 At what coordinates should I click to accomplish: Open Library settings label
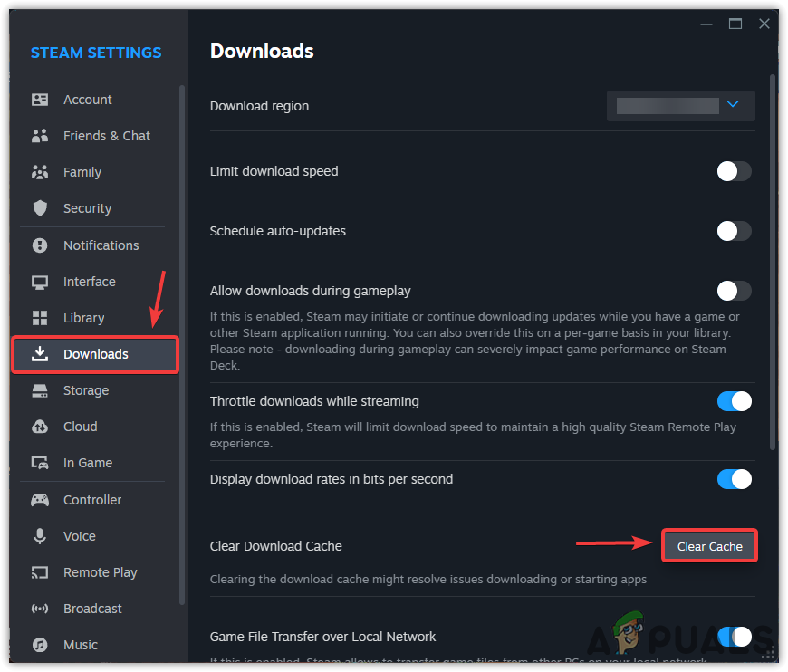[84, 318]
